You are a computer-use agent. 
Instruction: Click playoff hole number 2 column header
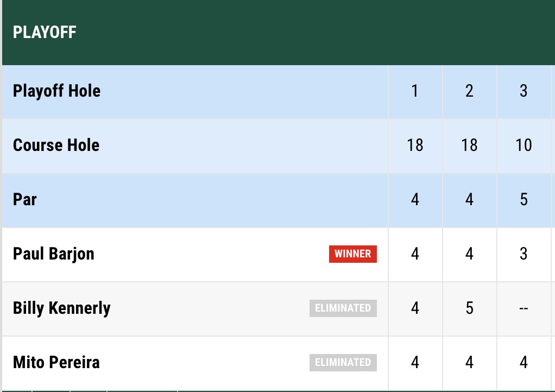click(x=469, y=91)
